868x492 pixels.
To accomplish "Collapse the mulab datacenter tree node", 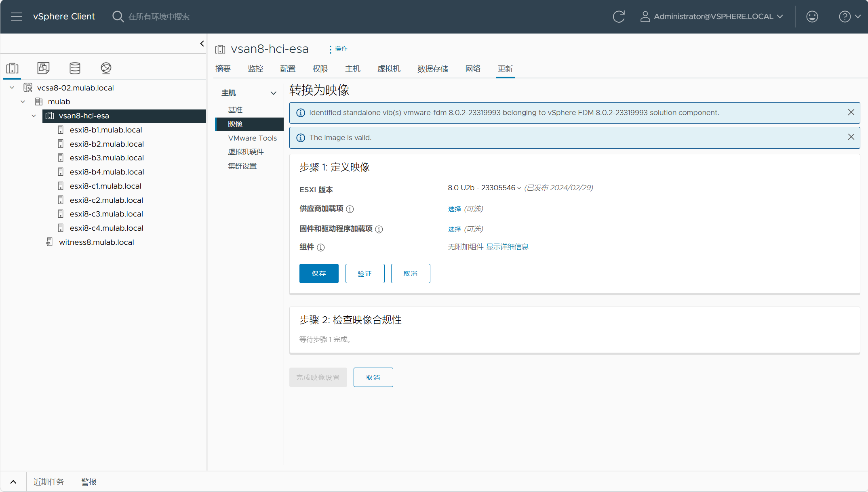I will pos(23,102).
